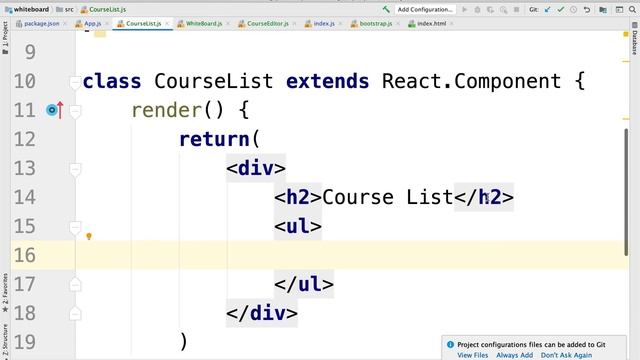Click the yellow warning stripe mark near line 10

point(626,62)
